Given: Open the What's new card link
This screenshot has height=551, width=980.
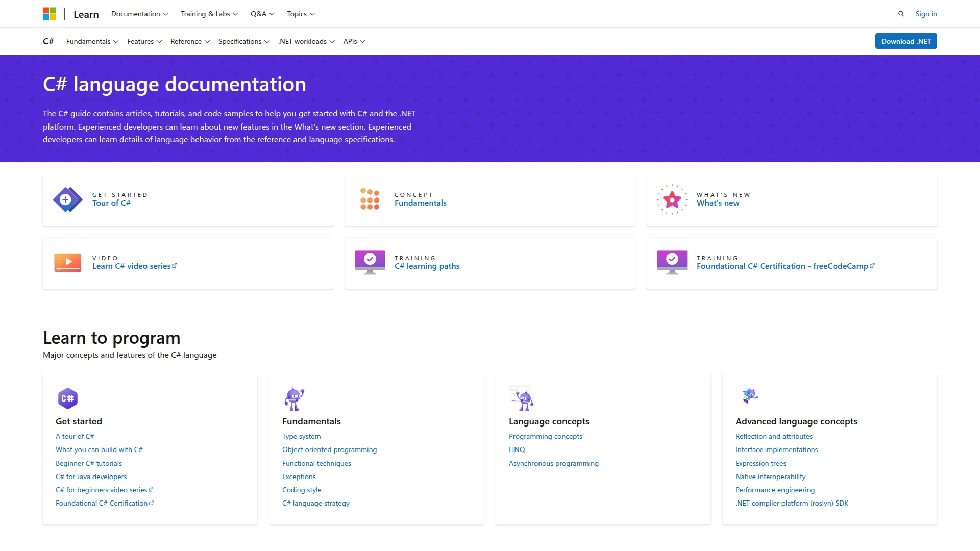Looking at the screenshot, I should pyautogui.click(x=718, y=203).
